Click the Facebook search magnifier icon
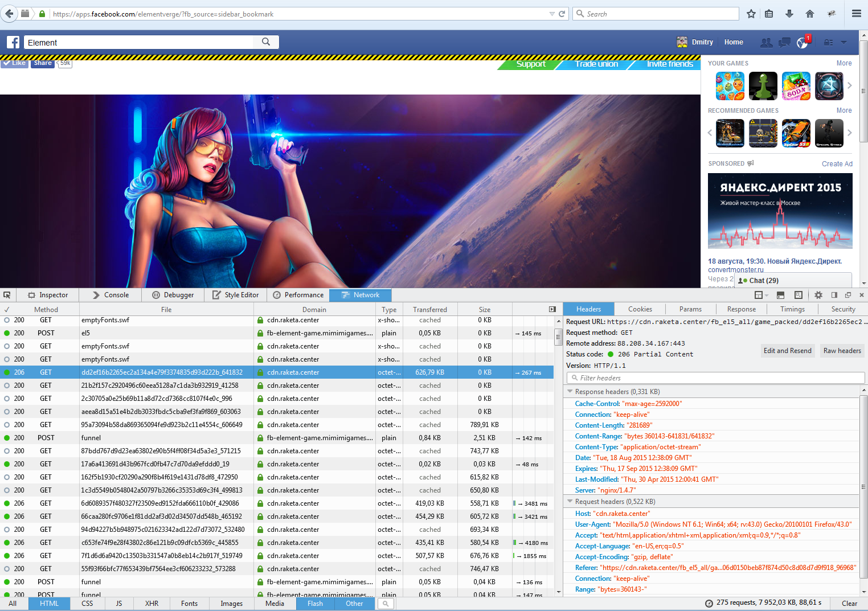 tap(266, 42)
